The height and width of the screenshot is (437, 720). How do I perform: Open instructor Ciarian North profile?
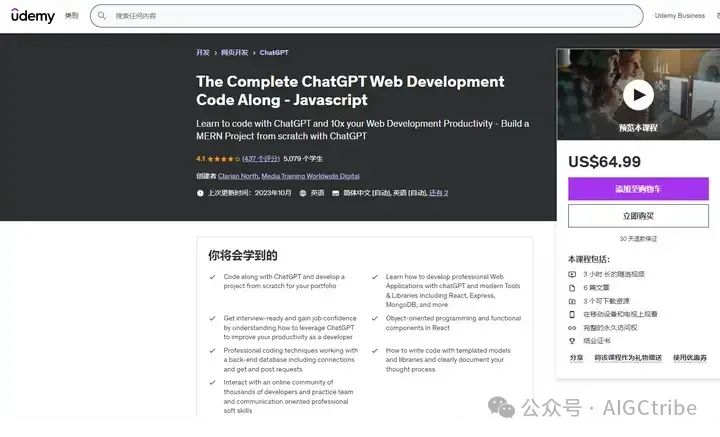tap(238, 176)
